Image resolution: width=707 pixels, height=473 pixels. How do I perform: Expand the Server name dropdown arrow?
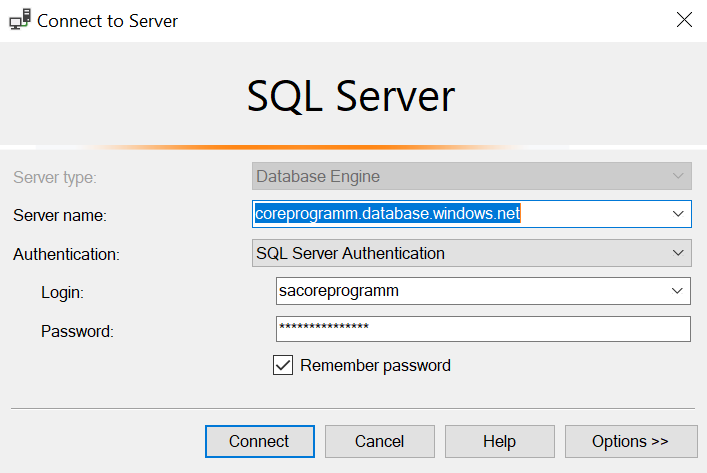(x=678, y=214)
